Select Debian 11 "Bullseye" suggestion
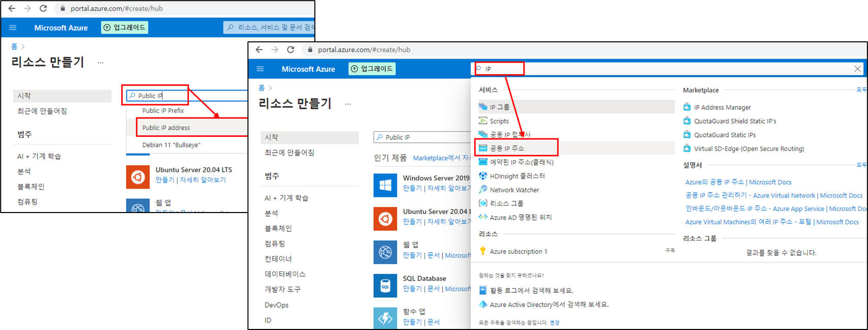Screen dimensions: 868x330 point(171,145)
